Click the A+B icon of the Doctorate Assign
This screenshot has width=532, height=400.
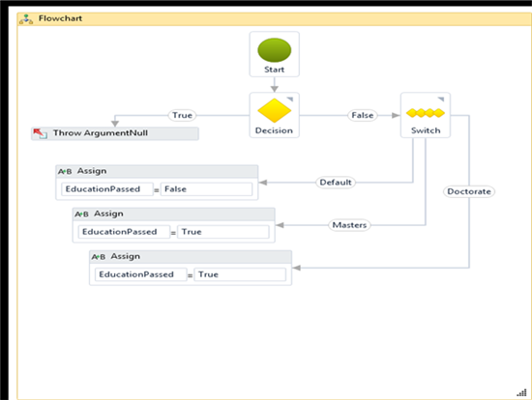click(x=99, y=257)
